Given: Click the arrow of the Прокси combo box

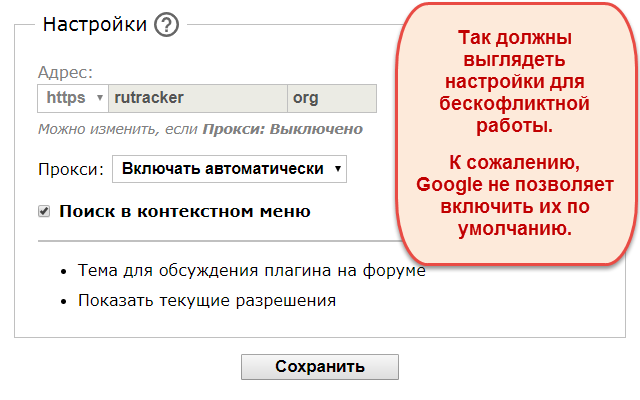Looking at the screenshot, I should pos(338,169).
